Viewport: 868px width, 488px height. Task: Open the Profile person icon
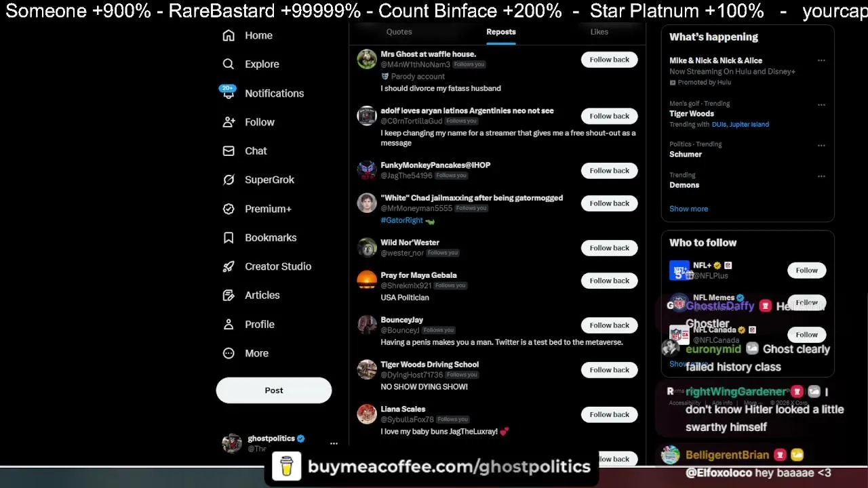point(229,324)
